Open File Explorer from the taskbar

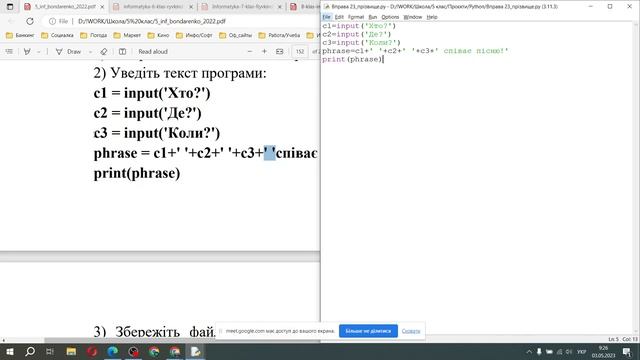(x=71, y=351)
